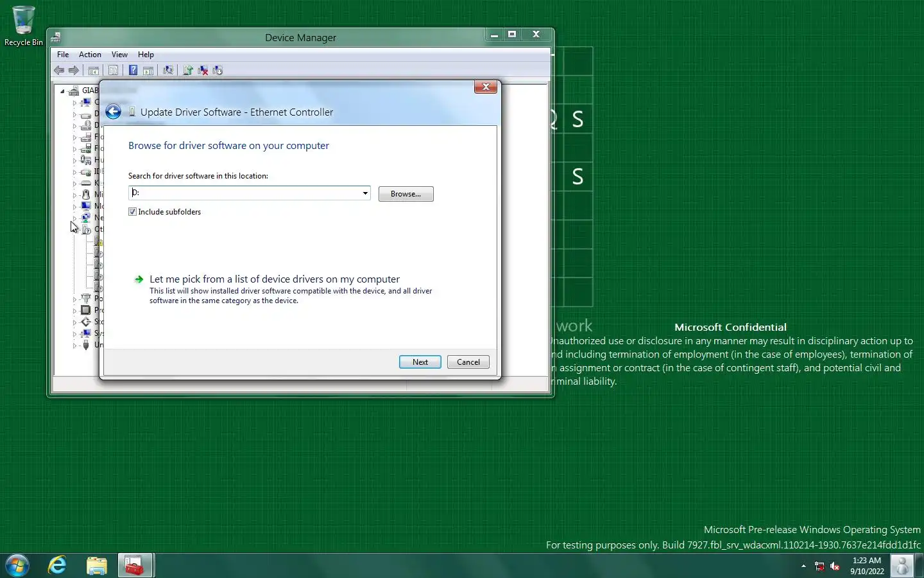
Task: Collapse the GIAB root tree node
Action: [x=63, y=91]
